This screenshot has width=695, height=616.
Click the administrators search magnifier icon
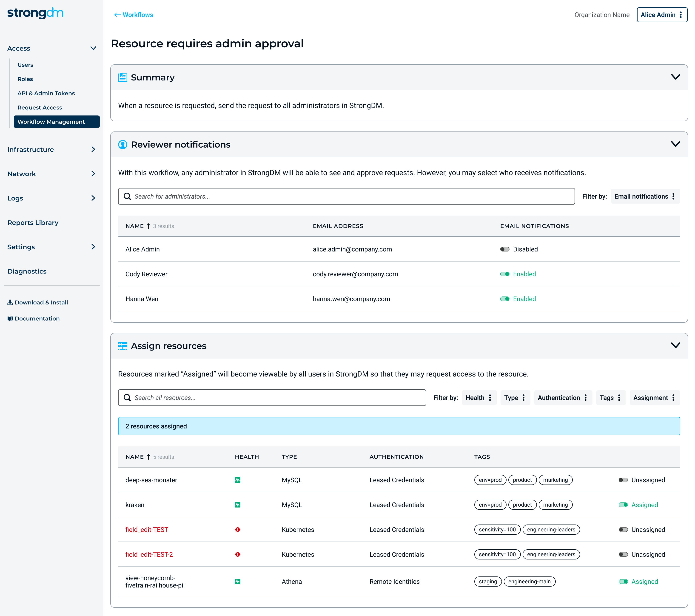pos(127,196)
